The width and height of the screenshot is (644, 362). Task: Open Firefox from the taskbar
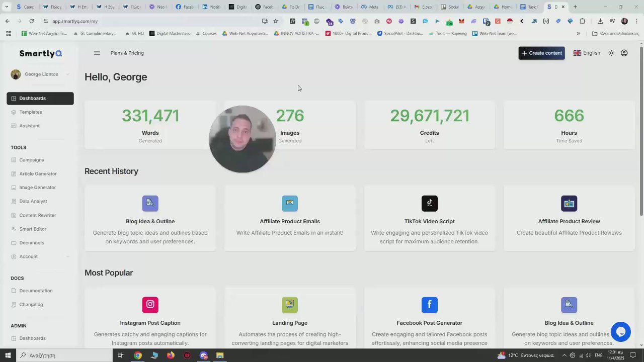pos(171,355)
